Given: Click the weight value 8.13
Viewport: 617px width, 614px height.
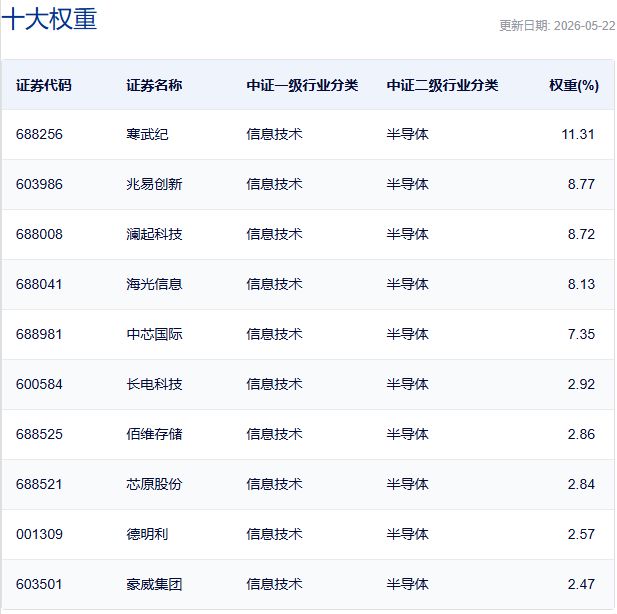Looking at the screenshot, I should click(x=581, y=284).
